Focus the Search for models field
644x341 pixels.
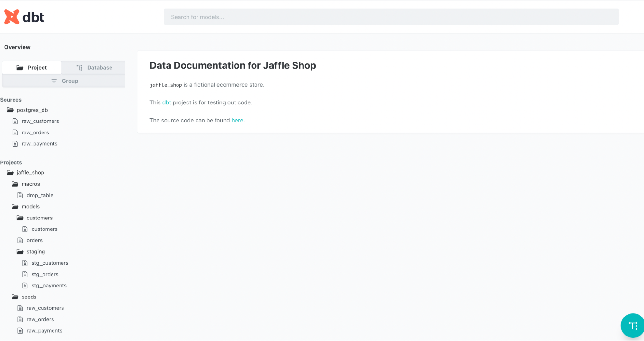coord(391,17)
